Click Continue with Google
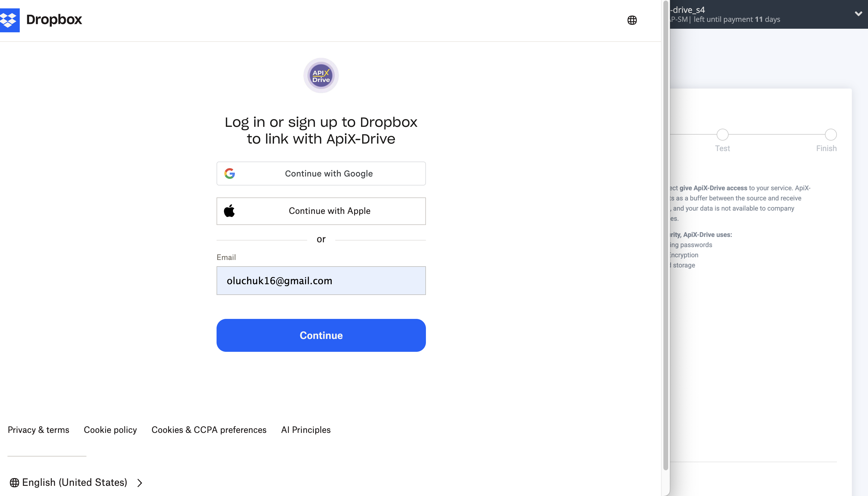This screenshot has height=496, width=868. tap(321, 174)
